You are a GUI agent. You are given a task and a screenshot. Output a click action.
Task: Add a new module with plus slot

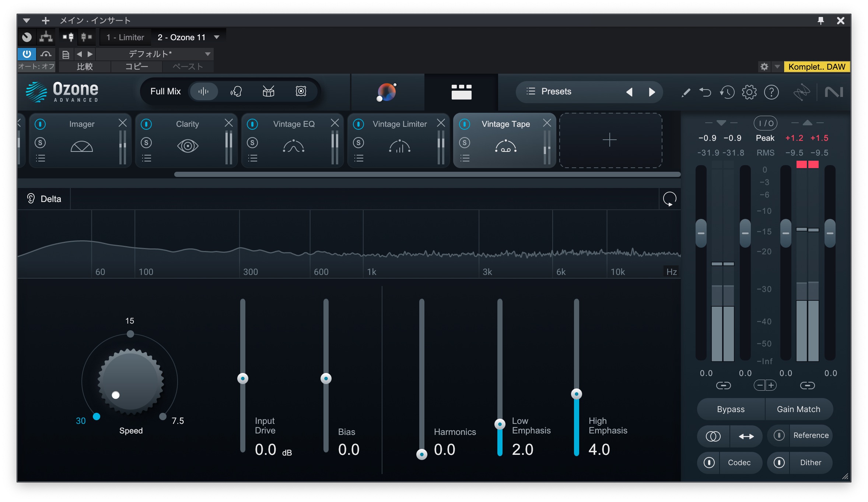coord(610,140)
